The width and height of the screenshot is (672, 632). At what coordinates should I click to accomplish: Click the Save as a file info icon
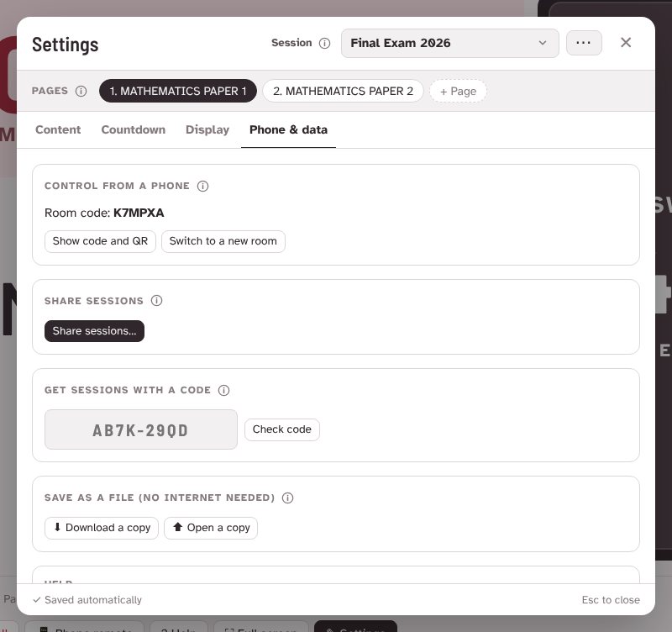(287, 498)
